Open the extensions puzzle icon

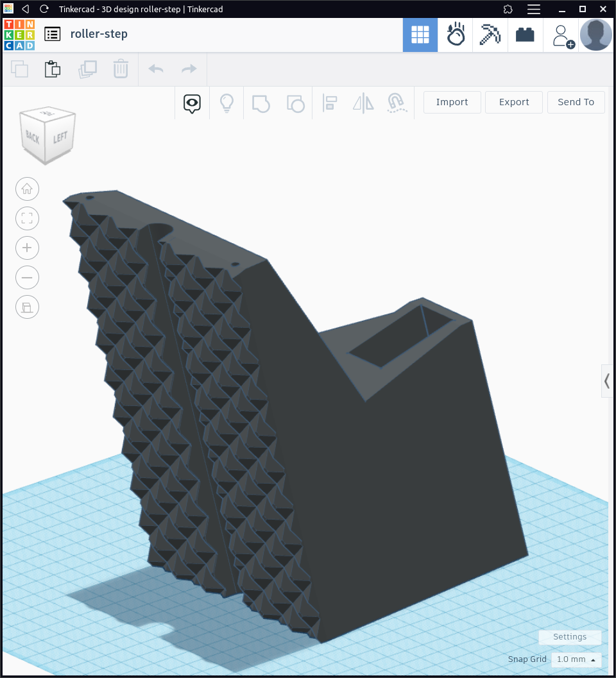(x=508, y=9)
